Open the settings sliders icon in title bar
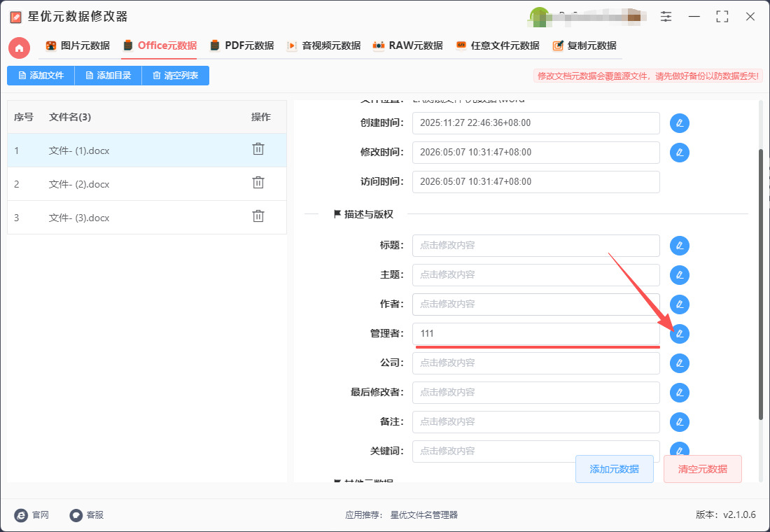 (x=666, y=16)
